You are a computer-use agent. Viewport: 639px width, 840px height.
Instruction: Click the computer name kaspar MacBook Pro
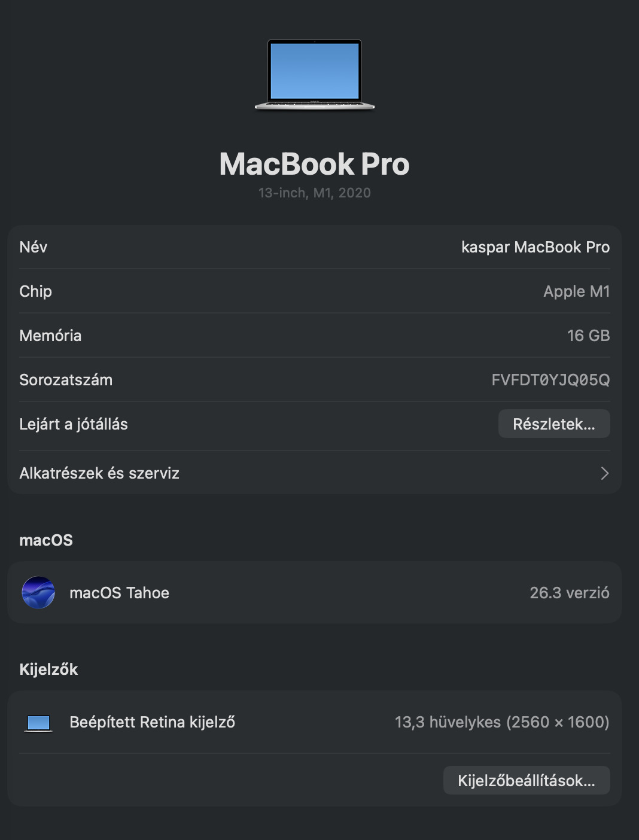(x=535, y=247)
